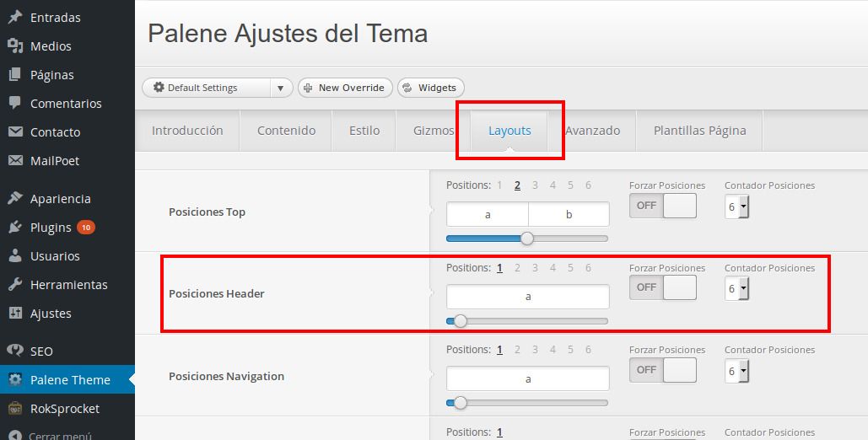Viewport: 868px width, 440px height.
Task: Expand the Default Settings dropdown arrow
Action: [x=281, y=88]
